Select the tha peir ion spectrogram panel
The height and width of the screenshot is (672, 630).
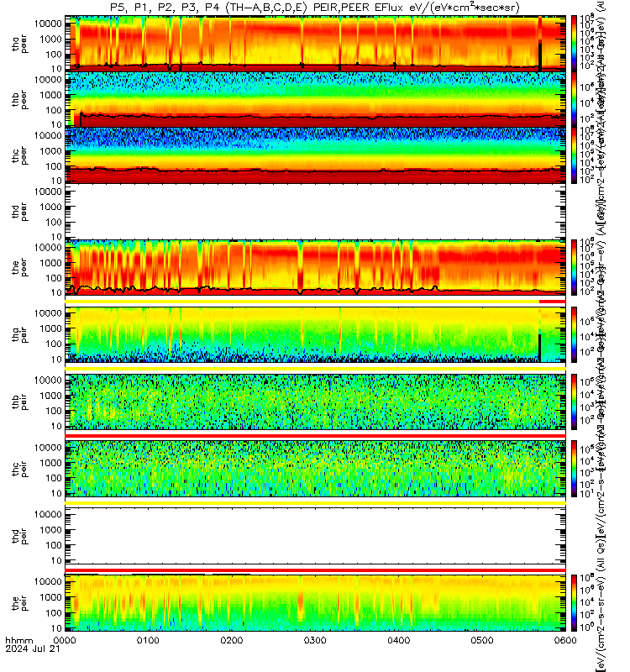[316, 334]
